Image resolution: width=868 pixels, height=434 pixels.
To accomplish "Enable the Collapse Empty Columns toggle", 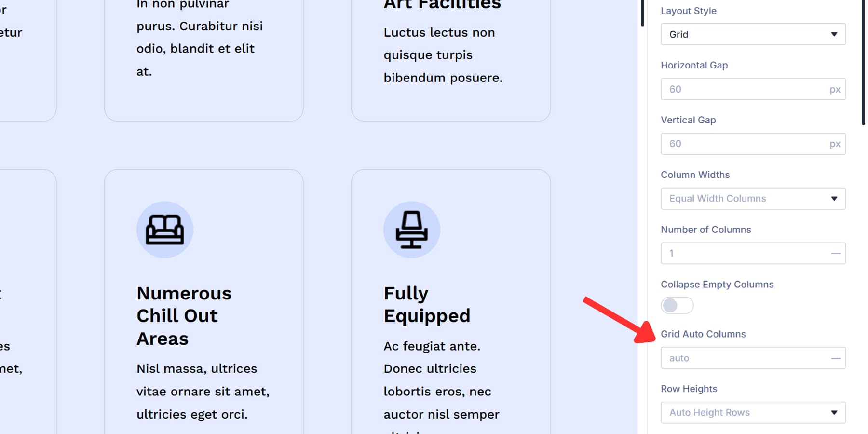I will click(677, 305).
